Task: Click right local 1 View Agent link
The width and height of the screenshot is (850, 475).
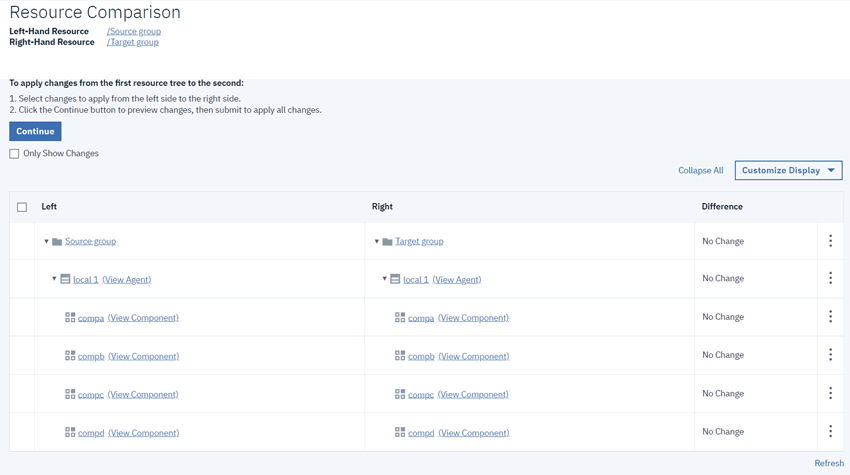Action: pos(457,280)
